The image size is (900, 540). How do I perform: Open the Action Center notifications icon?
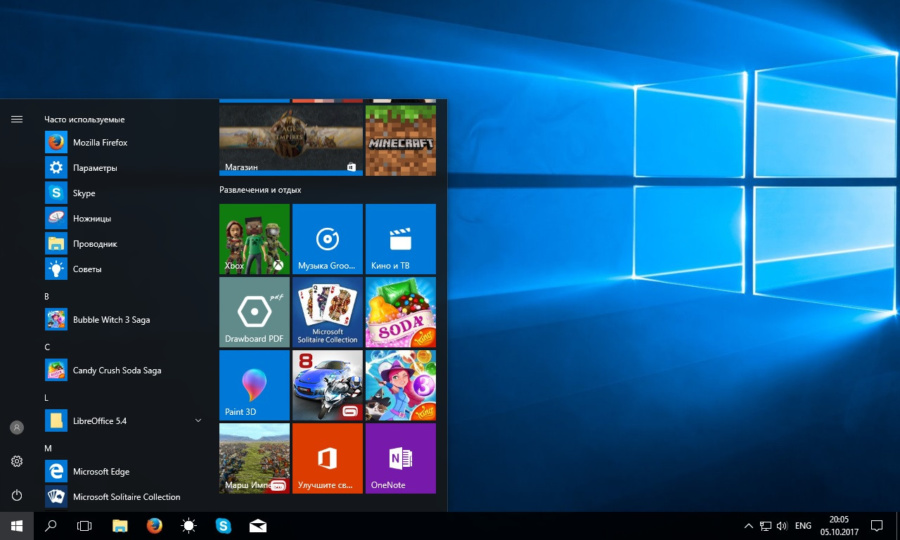click(876, 526)
